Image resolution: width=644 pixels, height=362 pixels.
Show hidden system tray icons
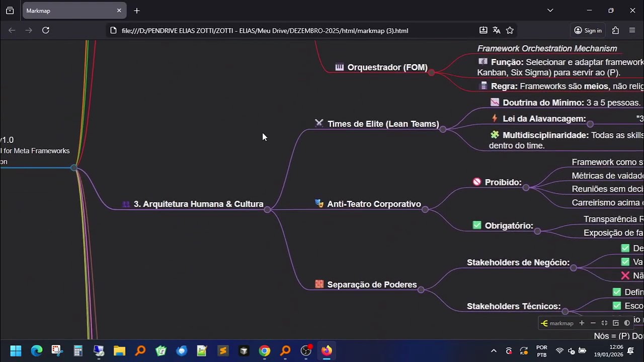(x=494, y=351)
